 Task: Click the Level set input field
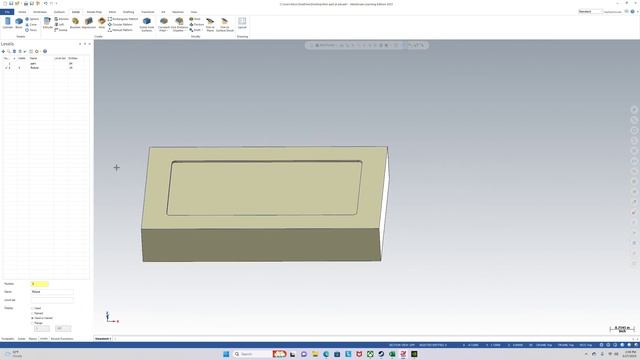(x=52, y=300)
